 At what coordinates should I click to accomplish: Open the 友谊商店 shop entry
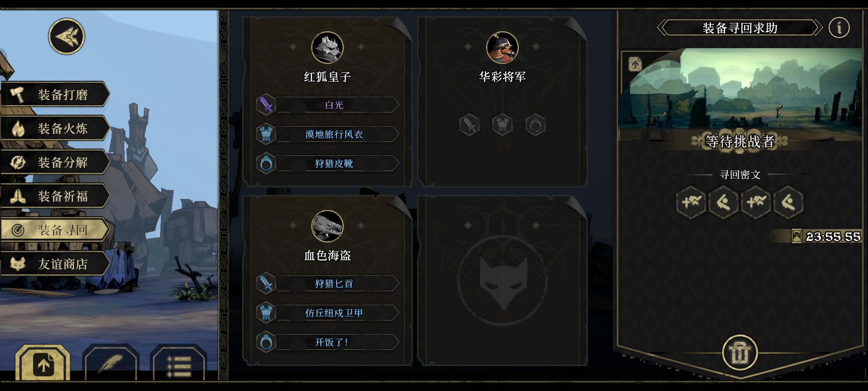click(55, 264)
